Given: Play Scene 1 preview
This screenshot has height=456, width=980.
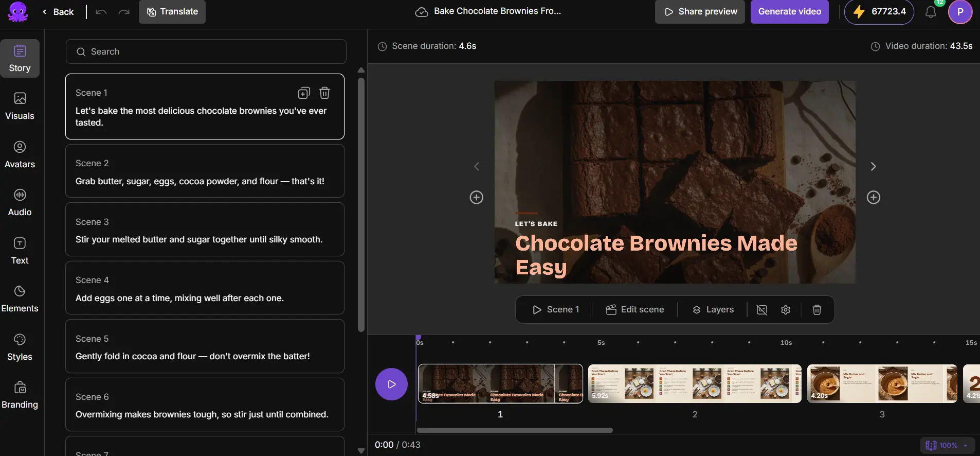Looking at the screenshot, I should click(x=556, y=309).
